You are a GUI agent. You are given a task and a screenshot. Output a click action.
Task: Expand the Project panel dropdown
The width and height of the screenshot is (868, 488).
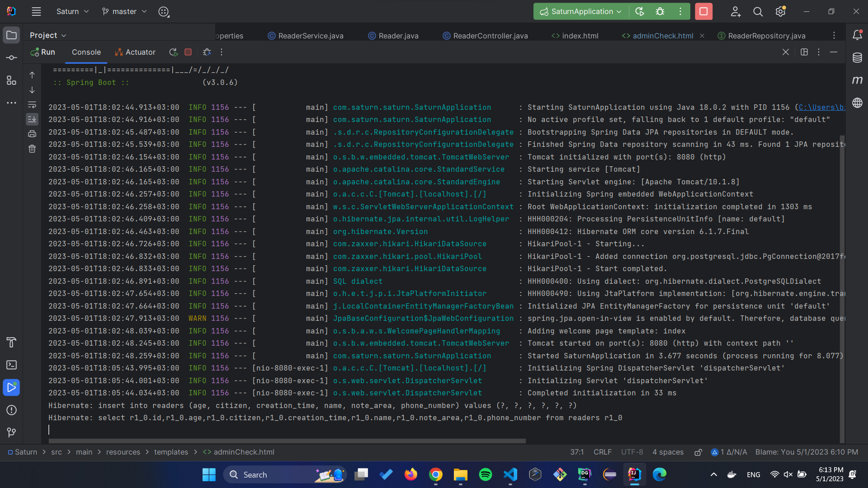(x=63, y=35)
